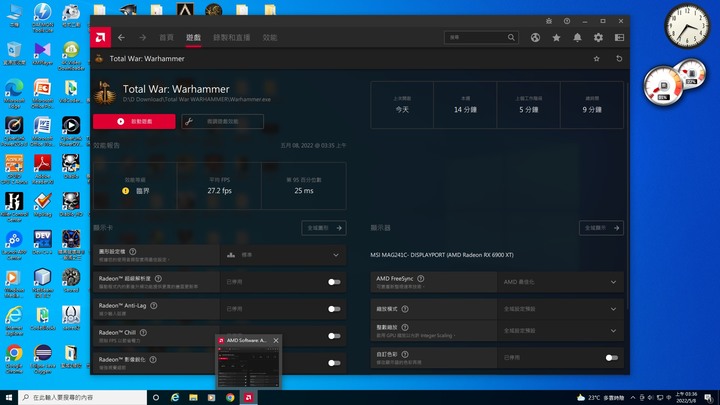Image resolution: width=720 pixels, height=405 pixels.
Task: Show help for AMD FreeSync
Action: [421, 278]
